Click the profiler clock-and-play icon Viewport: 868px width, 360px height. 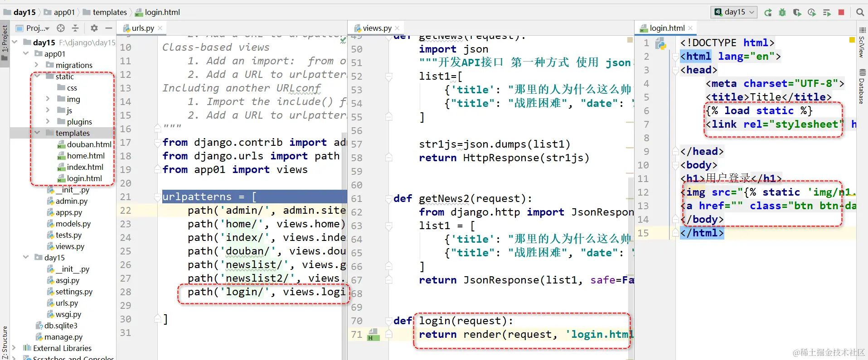coord(812,12)
